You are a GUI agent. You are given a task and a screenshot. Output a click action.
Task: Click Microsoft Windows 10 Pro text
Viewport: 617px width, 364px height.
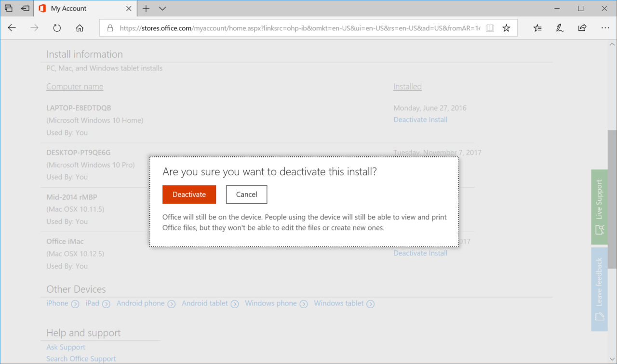click(x=91, y=165)
